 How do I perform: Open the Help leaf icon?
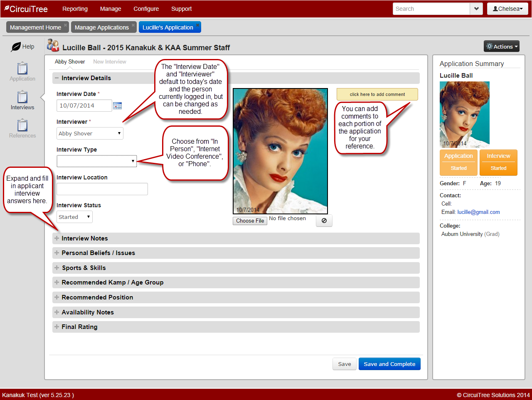pos(16,47)
